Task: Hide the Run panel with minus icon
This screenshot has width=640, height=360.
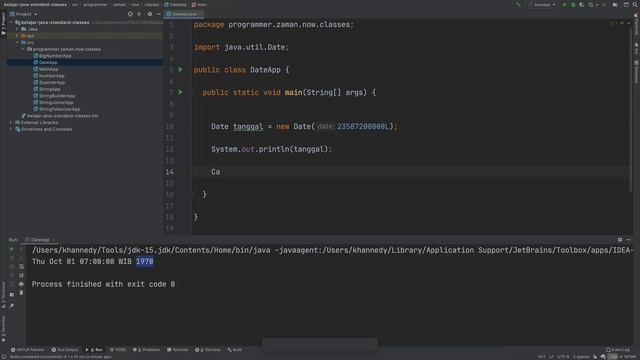Action: tap(629, 240)
